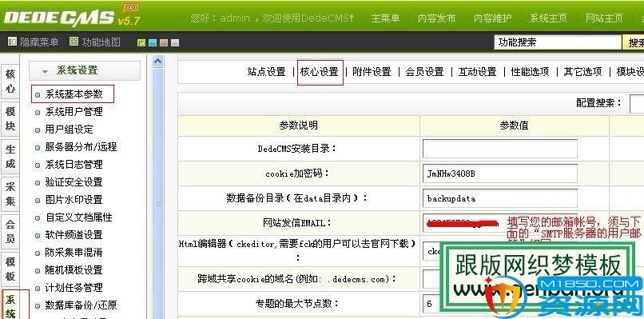Open 系统用户管理 menu item
This screenshot has height=319, width=644.
tap(74, 112)
